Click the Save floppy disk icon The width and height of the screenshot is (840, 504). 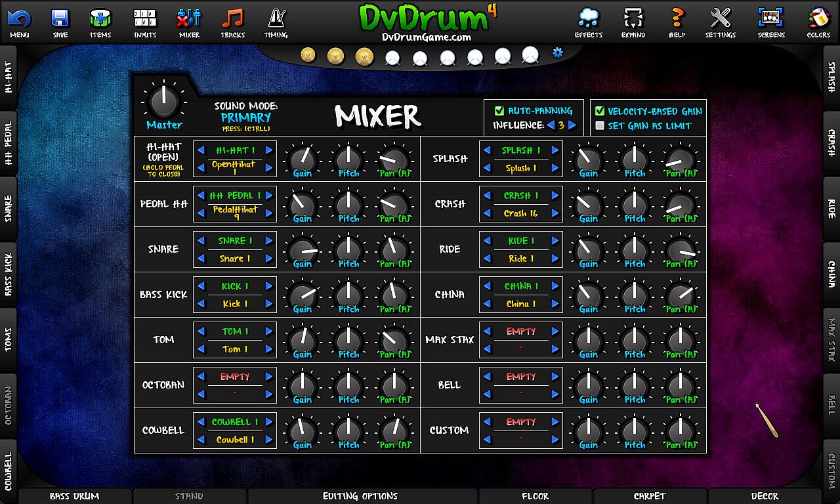coord(60,18)
